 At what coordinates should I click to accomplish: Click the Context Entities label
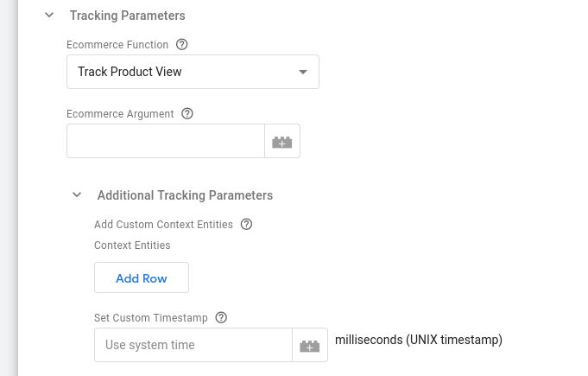[x=132, y=245]
